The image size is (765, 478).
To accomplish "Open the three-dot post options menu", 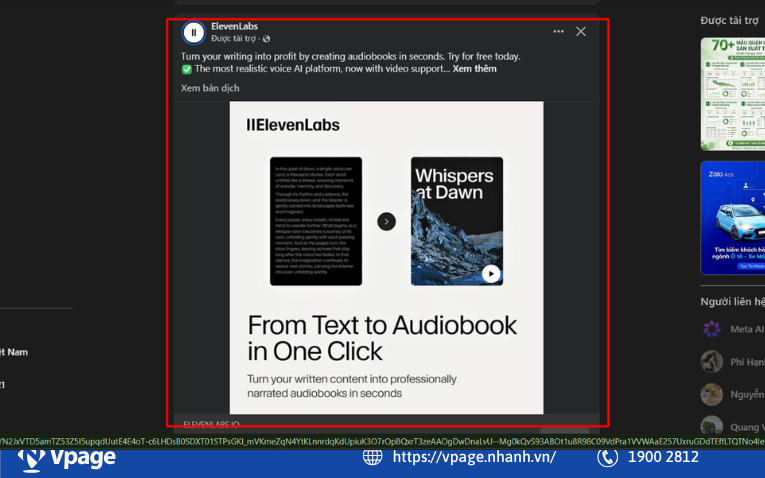I will point(559,32).
